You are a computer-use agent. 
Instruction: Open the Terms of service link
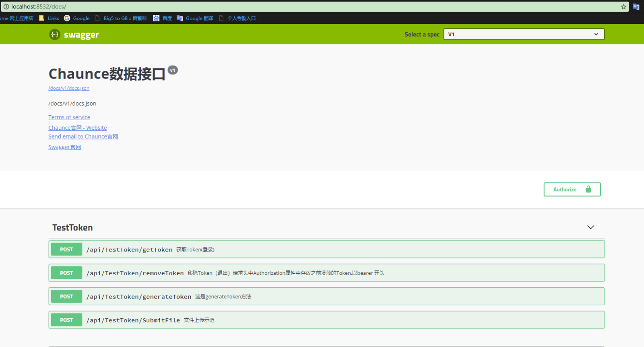[69, 117]
